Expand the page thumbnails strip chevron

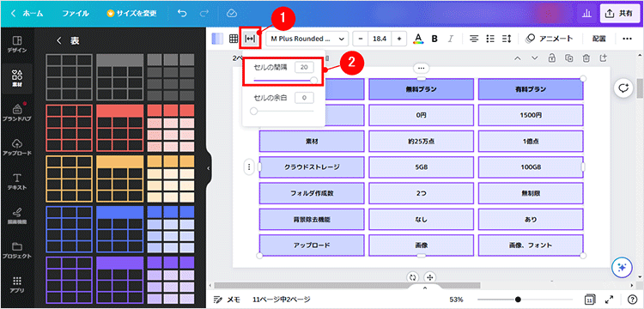[425, 288]
